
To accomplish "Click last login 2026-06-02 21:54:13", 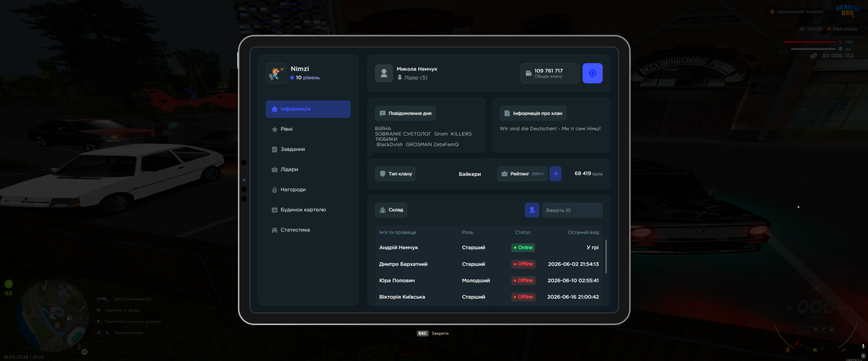I will [x=573, y=264].
